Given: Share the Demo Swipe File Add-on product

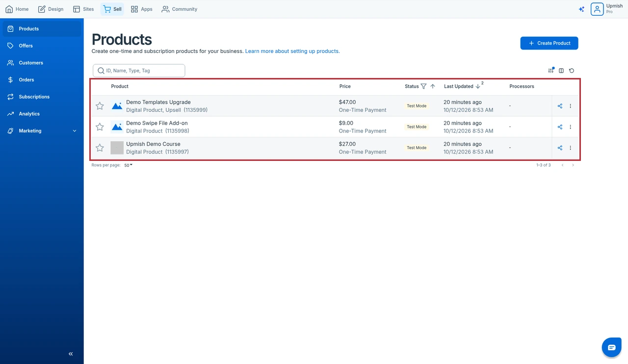Looking at the screenshot, I should click(560, 127).
